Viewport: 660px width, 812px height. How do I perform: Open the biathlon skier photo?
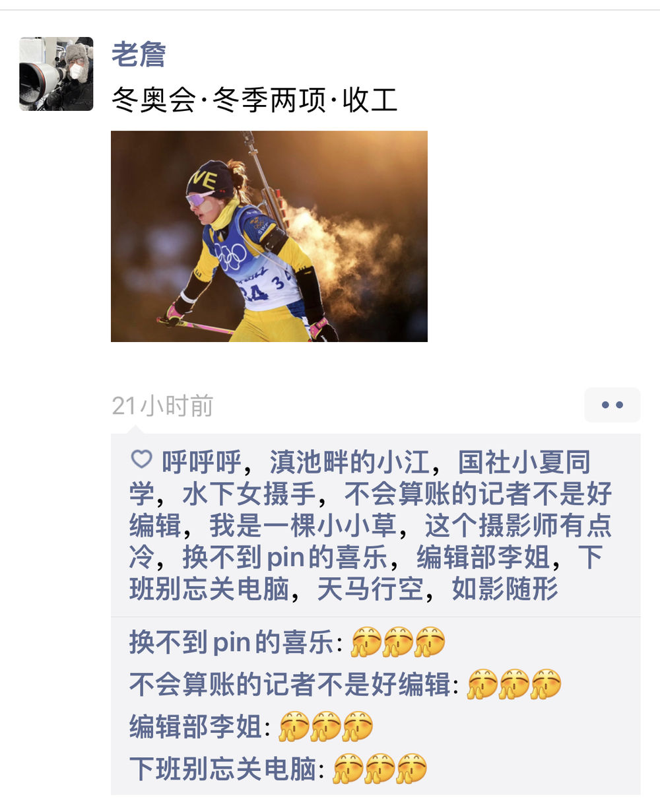click(x=269, y=236)
